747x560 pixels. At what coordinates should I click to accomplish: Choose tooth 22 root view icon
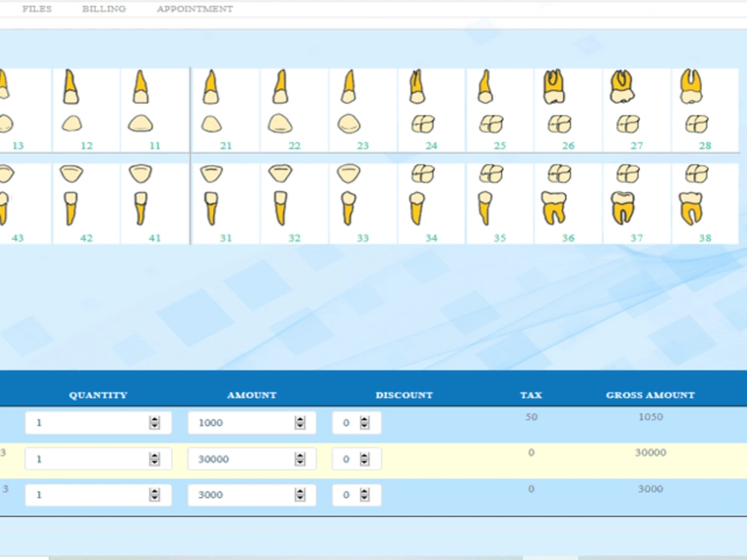pos(279,87)
